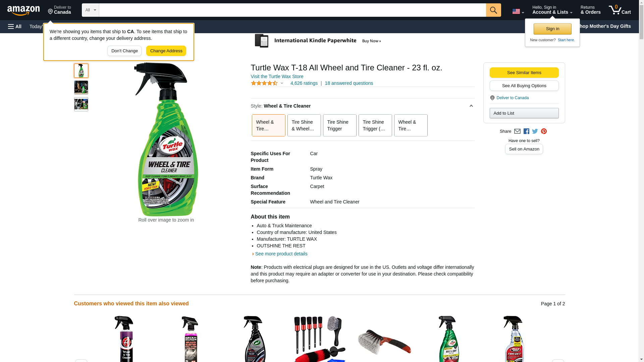Screen dimensions: 644x362
Task: Open Returns & Orders
Action: [590, 10]
